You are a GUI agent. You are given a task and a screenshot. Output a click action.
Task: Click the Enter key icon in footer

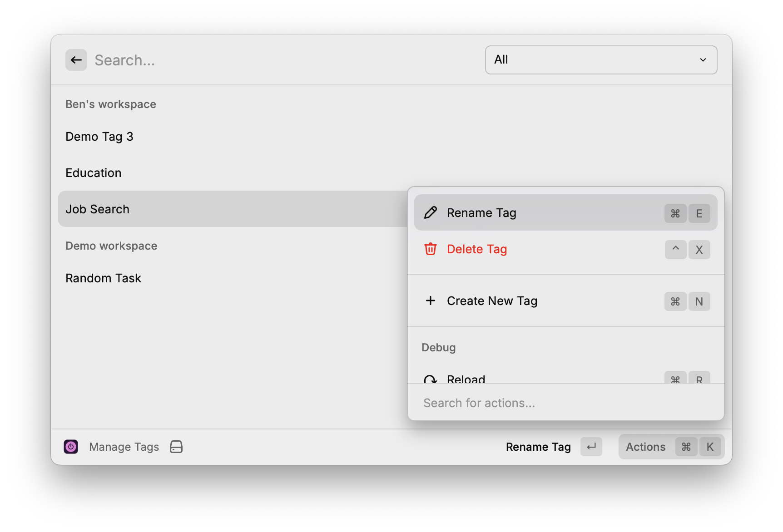(x=591, y=447)
